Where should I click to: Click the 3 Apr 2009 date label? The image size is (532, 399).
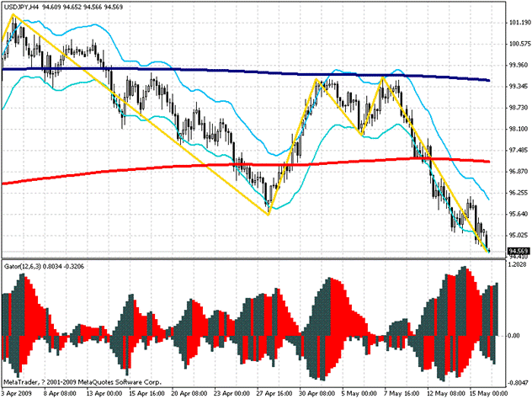(17, 393)
